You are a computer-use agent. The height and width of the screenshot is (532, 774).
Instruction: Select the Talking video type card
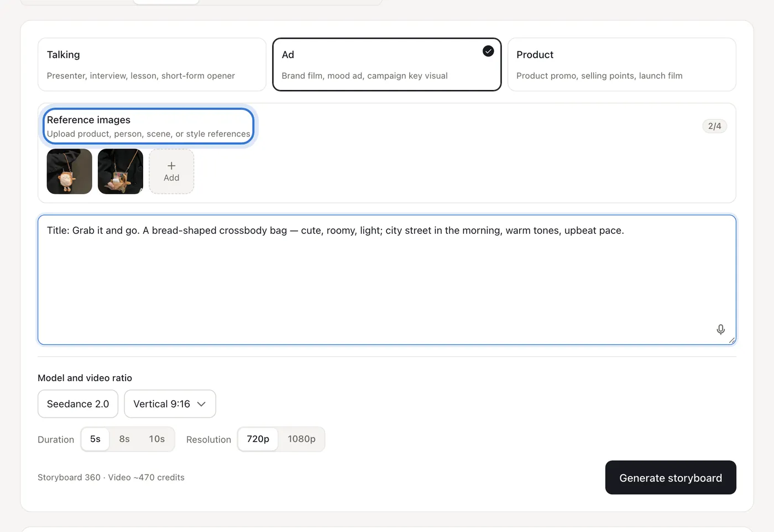coord(152,65)
